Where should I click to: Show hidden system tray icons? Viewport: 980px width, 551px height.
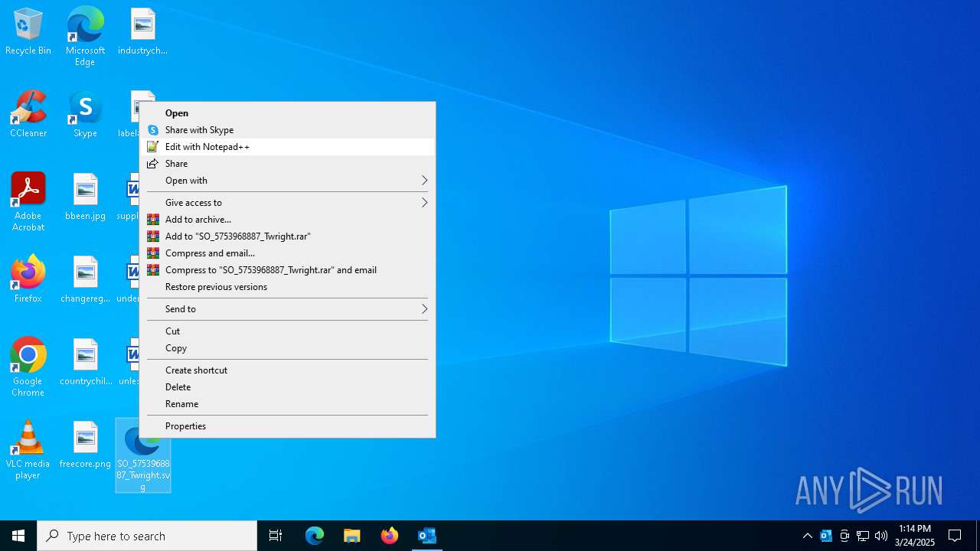807,536
